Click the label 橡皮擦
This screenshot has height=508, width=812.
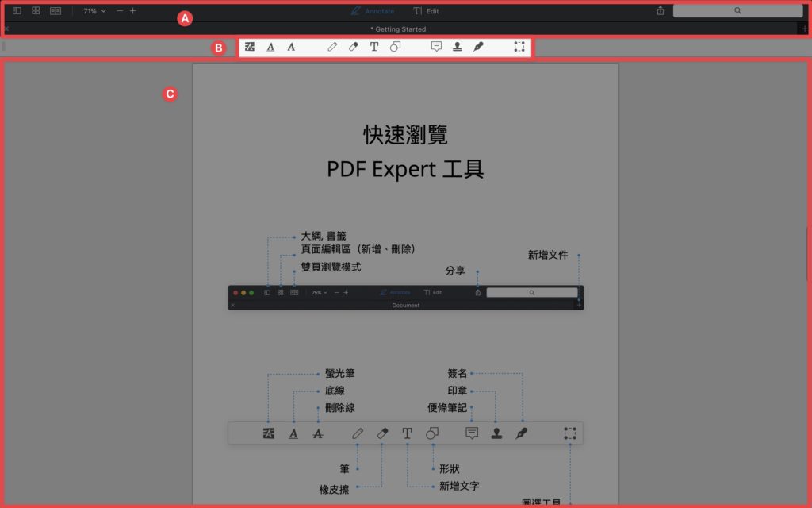pyautogui.click(x=334, y=489)
